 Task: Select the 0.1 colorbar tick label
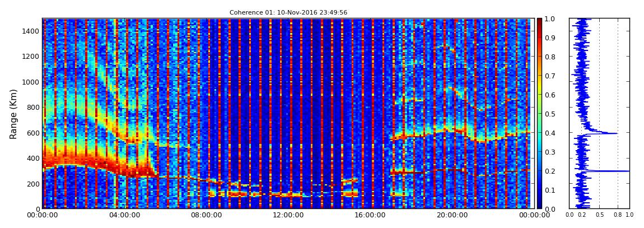(549, 190)
